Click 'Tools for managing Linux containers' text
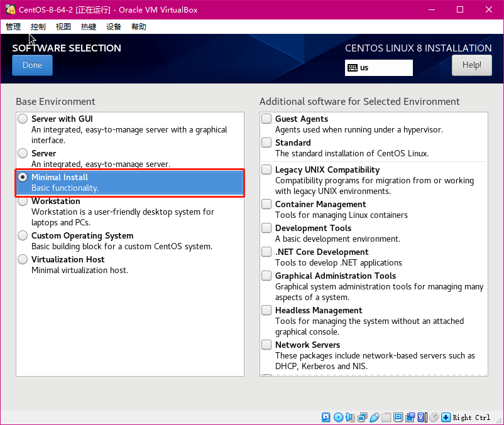Screen dimensions: 504x425 (x=341, y=215)
